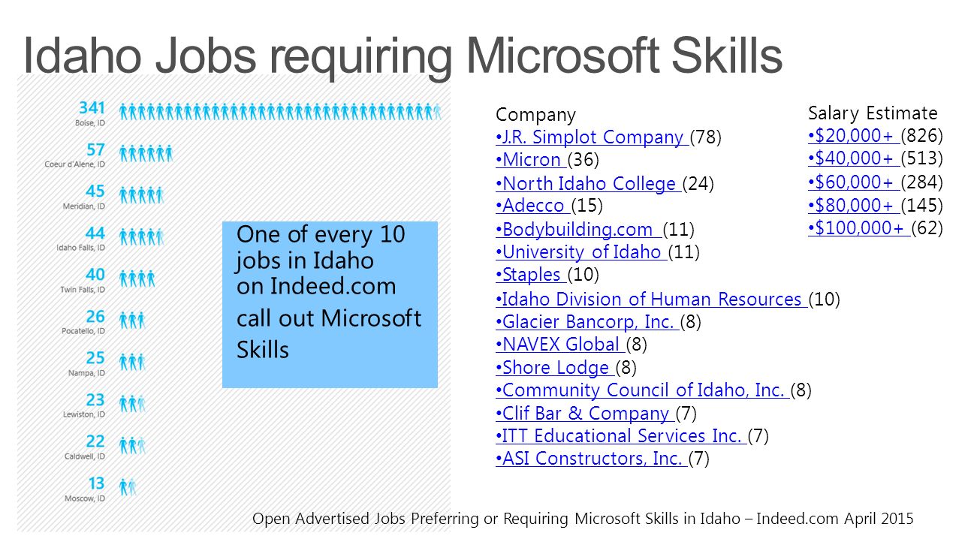Open the Bodybuilding.com link
980x551 pixels.
point(579,229)
